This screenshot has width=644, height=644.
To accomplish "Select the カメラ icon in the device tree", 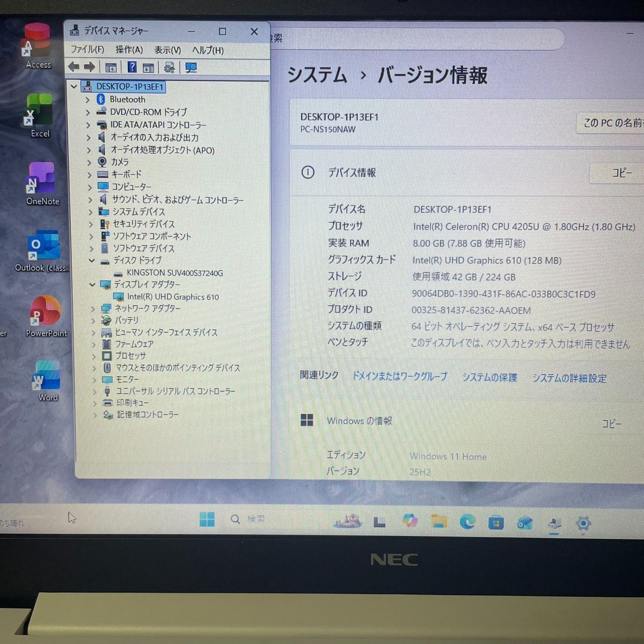I will click(x=102, y=162).
